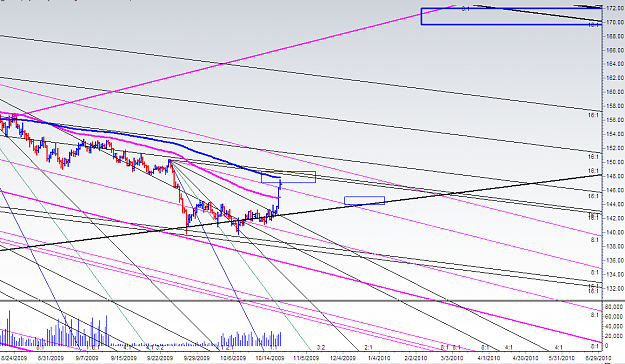Select the 1/4/2010 date label
This screenshot has height=364, width=625.
click(379, 358)
